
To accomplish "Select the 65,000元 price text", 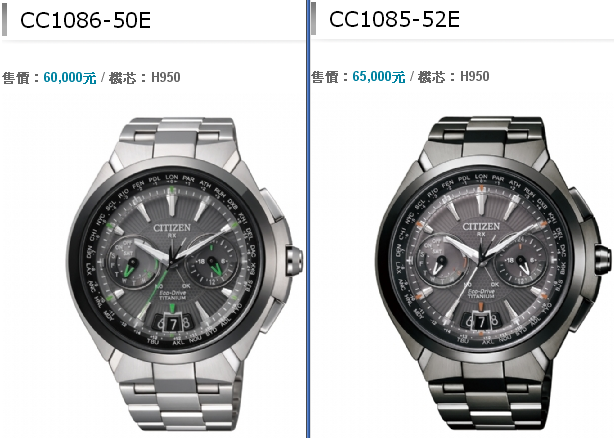I will tap(379, 76).
